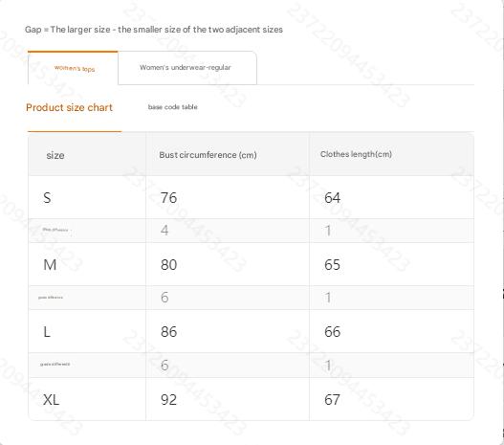Click the bust value 86 for size L
This screenshot has height=445, width=504.
point(168,331)
